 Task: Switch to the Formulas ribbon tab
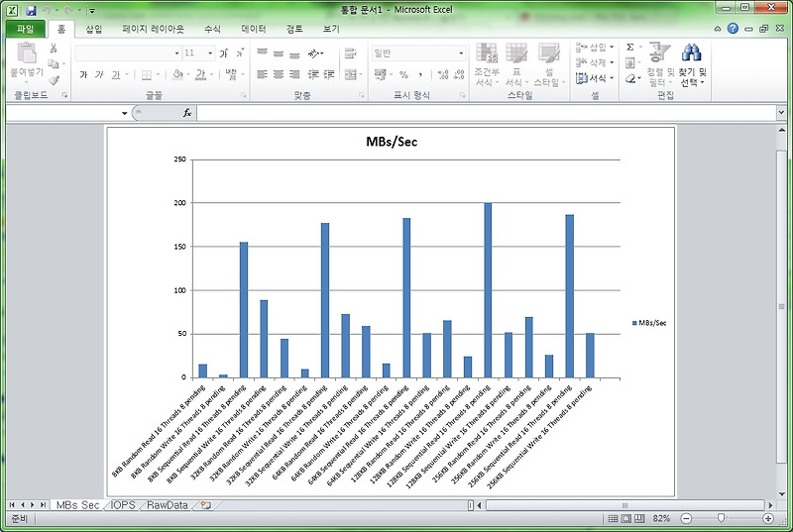click(x=212, y=29)
